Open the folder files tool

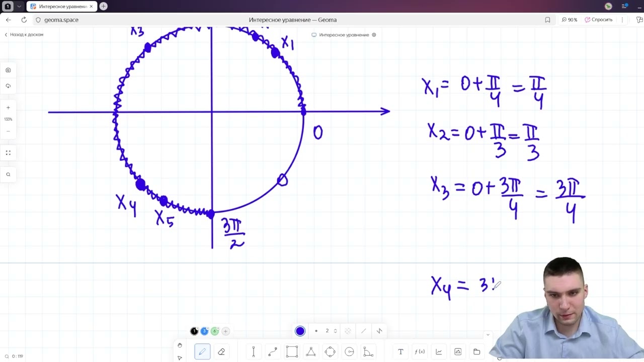477,352
